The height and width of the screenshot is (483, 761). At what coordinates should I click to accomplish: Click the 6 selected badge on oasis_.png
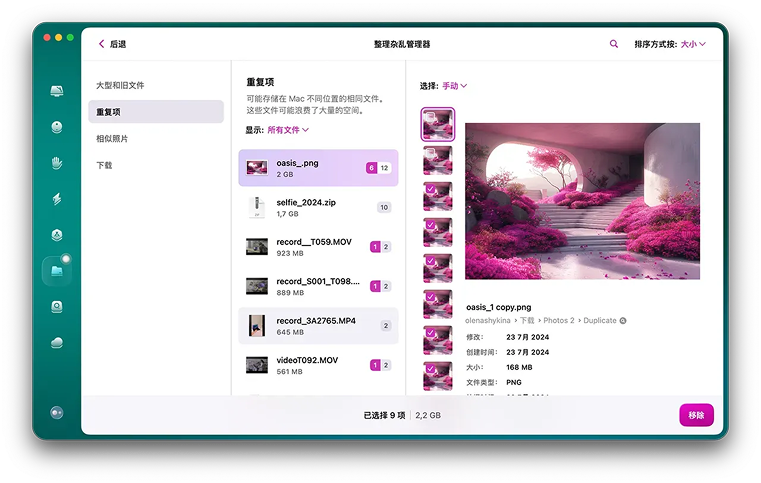pos(371,168)
